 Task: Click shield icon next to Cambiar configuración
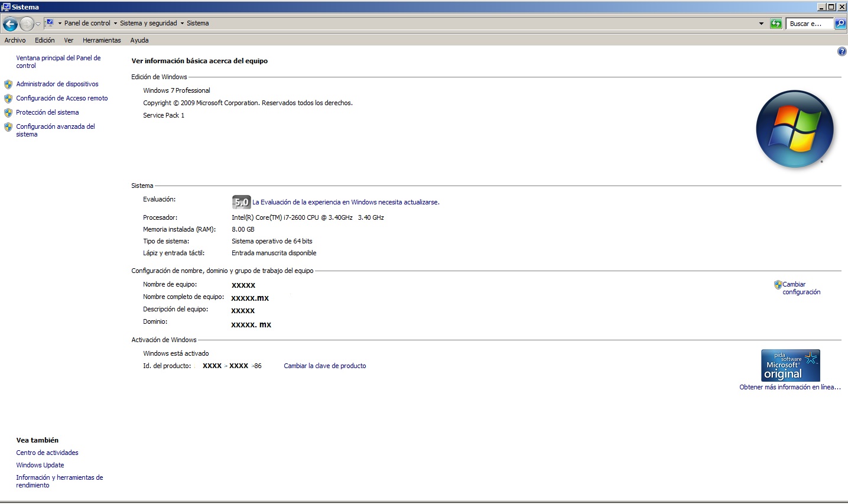(778, 285)
